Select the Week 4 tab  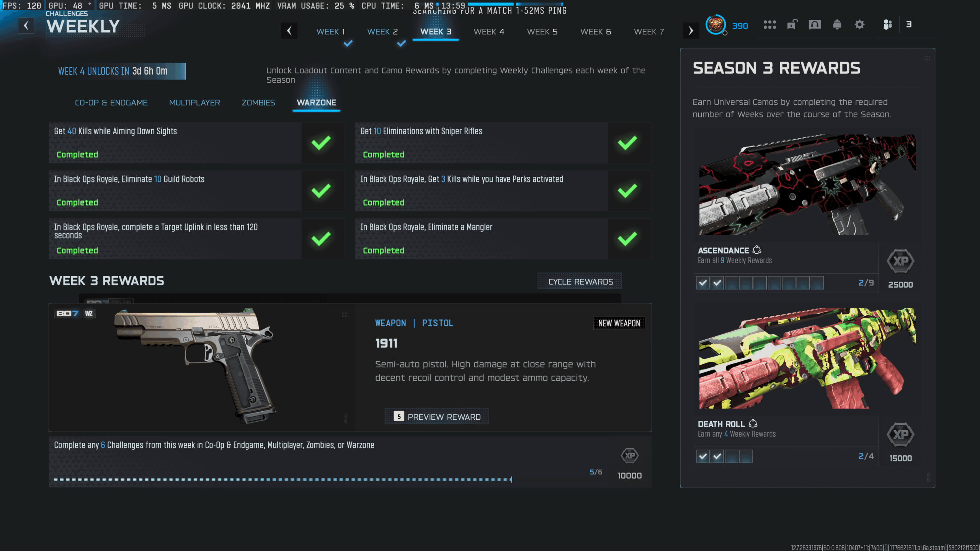(x=488, y=32)
